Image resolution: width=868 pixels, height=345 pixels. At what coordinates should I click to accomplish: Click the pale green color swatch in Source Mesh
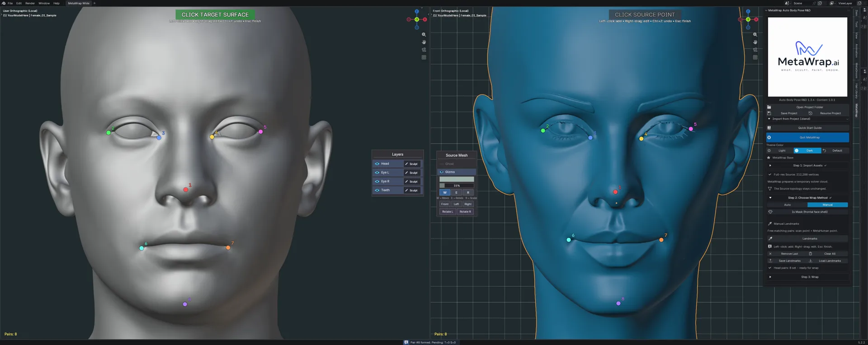[457, 179]
